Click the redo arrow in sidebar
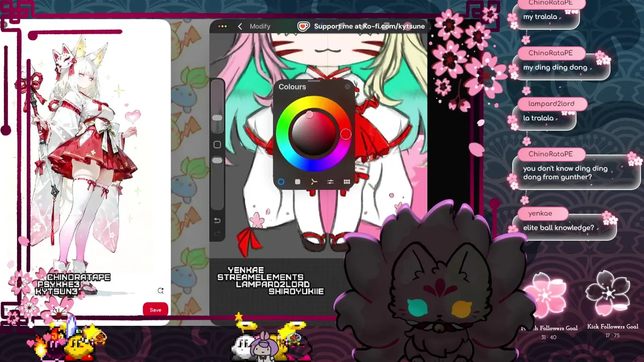This screenshot has width=644, height=362. [x=217, y=233]
